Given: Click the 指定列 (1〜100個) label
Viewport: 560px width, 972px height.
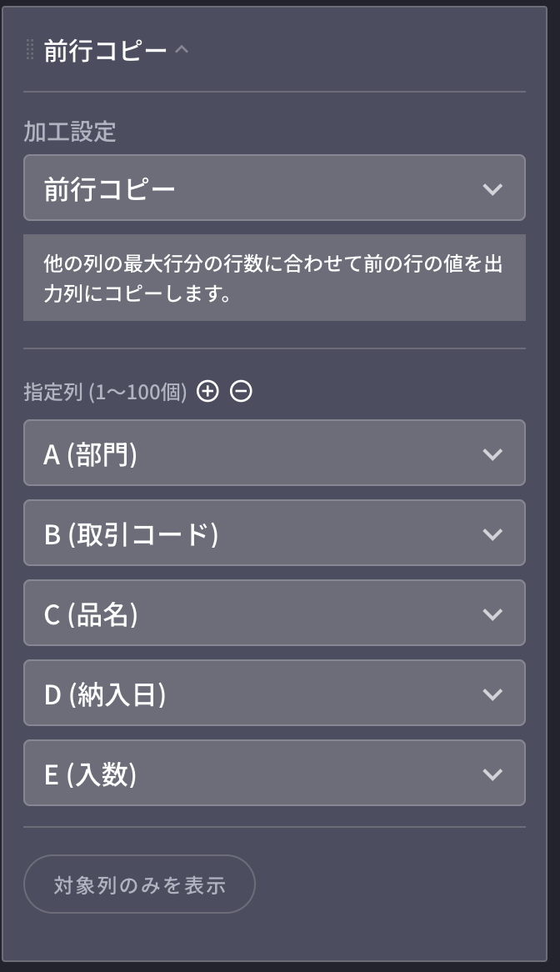Looking at the screenshot, I should coord(102,391).
